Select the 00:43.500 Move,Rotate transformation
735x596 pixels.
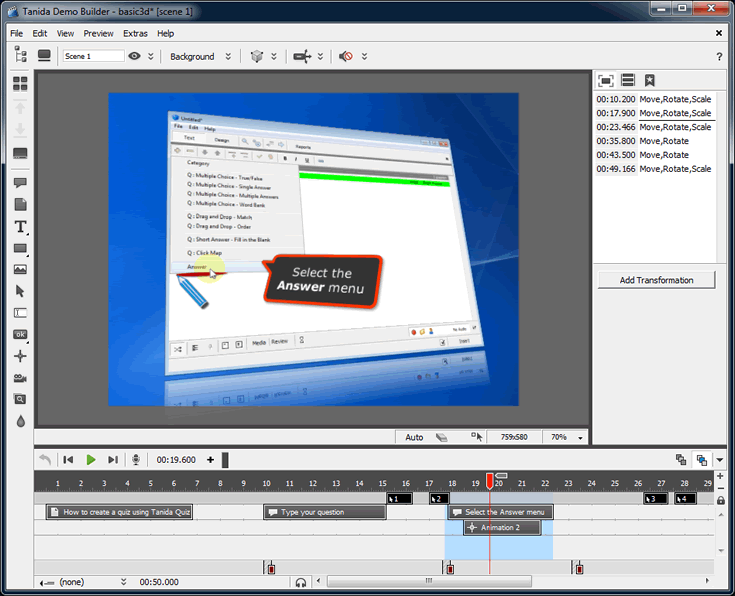[x=654, y=155]
